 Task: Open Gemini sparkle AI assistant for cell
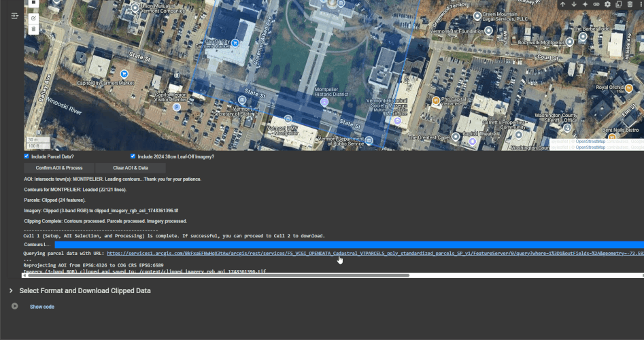tap(586, 4)
